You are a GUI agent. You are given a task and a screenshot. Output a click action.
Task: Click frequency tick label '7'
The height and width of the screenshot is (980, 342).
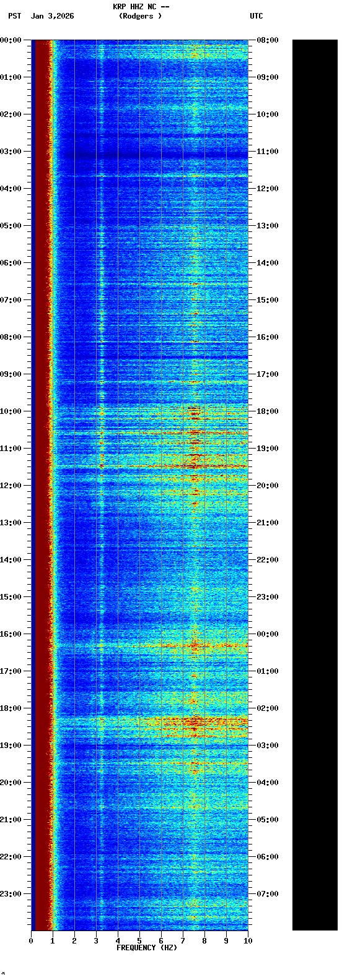183,941
